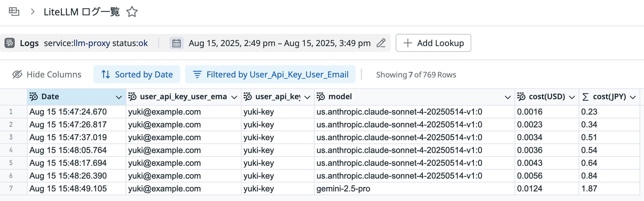Expand the cost(JPY) column dropdown
The height and width of the screenshot is (201, 644).
(633, 97)
